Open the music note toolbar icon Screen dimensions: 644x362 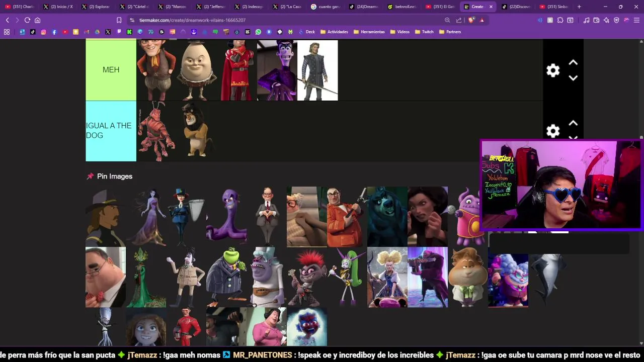point(586,20)
